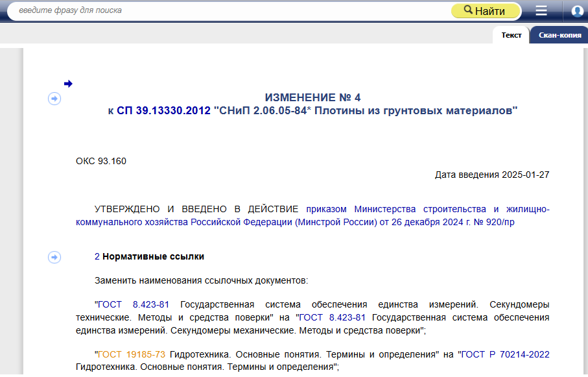
Task: Switch to the Текст tab
Action: pyautogui.click(x=511, y=35)
